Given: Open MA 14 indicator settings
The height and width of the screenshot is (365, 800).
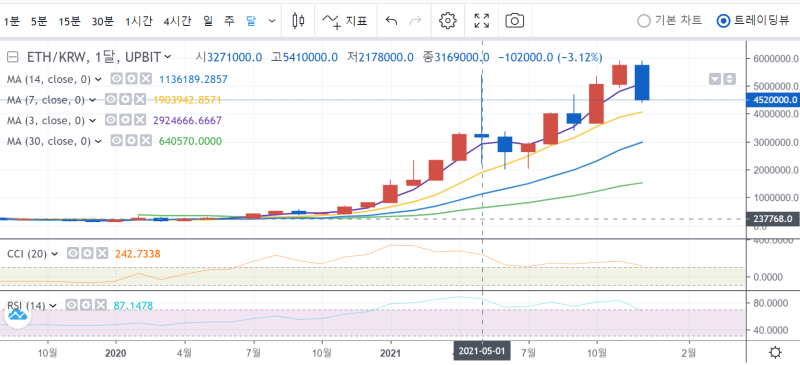Looking at the screenshot, I should (131, 79).
